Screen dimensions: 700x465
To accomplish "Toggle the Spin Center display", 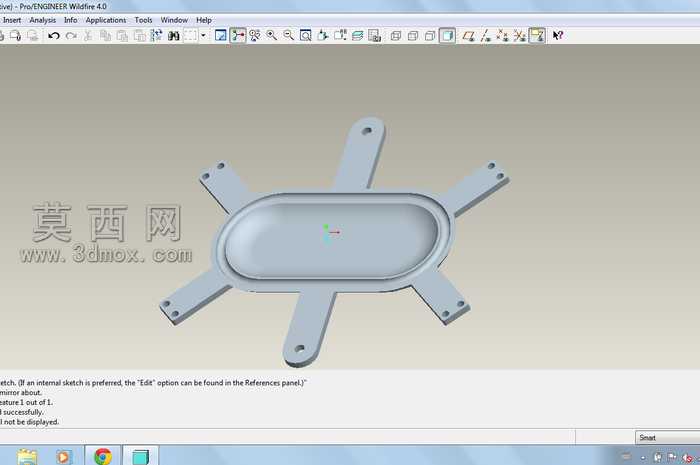I will pyautogui.click(x=238, y=36).
